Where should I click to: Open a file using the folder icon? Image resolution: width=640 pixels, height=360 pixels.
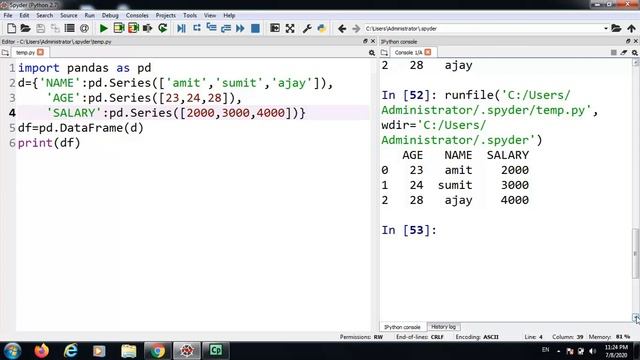point(25,28)
